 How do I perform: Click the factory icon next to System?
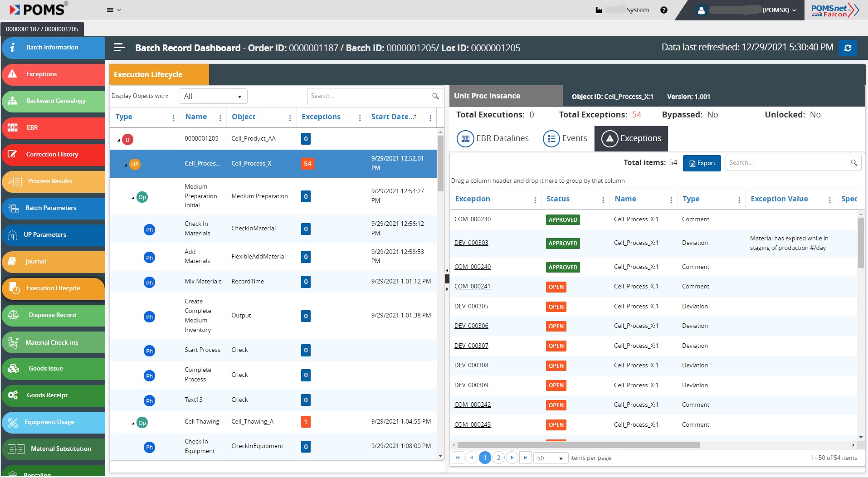[599, 10]
